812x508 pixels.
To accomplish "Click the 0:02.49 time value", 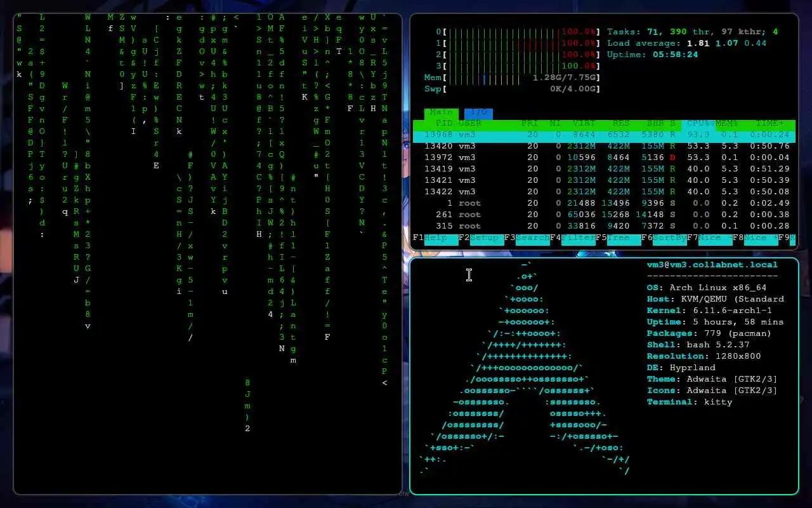I will point(769,203).
